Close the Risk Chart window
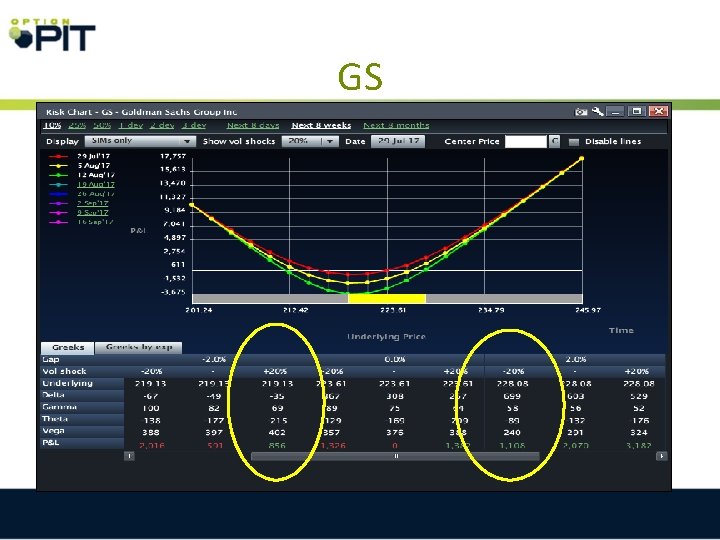This screenshot has height=540, width=720. [658, 111]
